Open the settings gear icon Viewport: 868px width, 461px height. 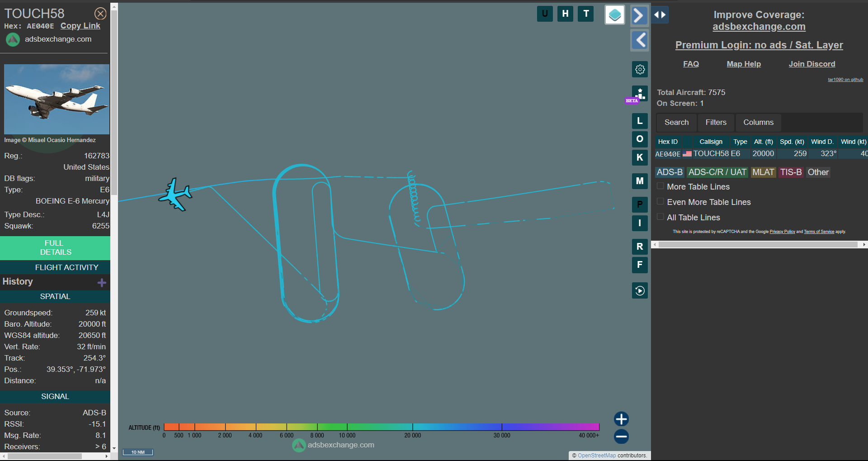640,69
